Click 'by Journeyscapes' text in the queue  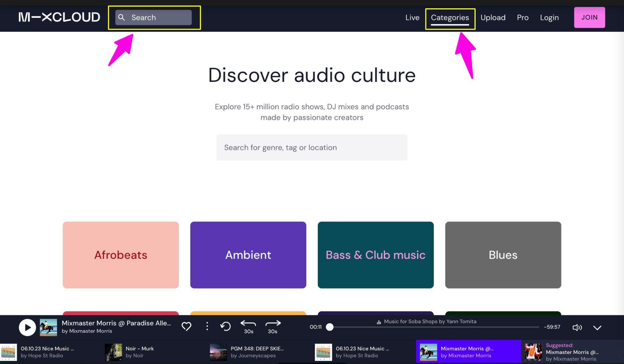click(253, 355)
